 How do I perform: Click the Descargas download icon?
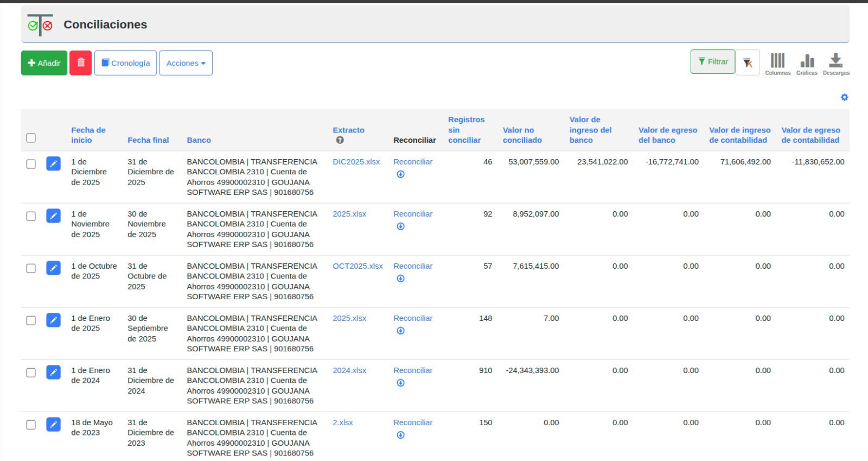pyautogui.click(x=835, y=61)
